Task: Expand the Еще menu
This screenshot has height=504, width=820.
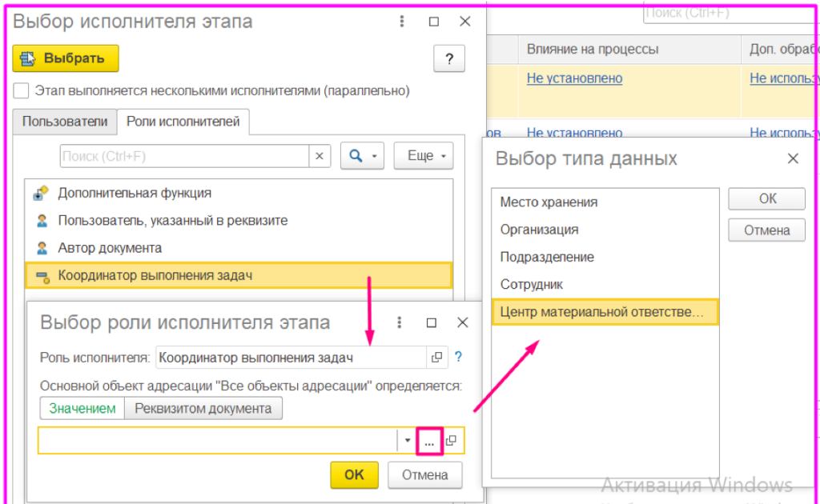Action: point(424,156)
